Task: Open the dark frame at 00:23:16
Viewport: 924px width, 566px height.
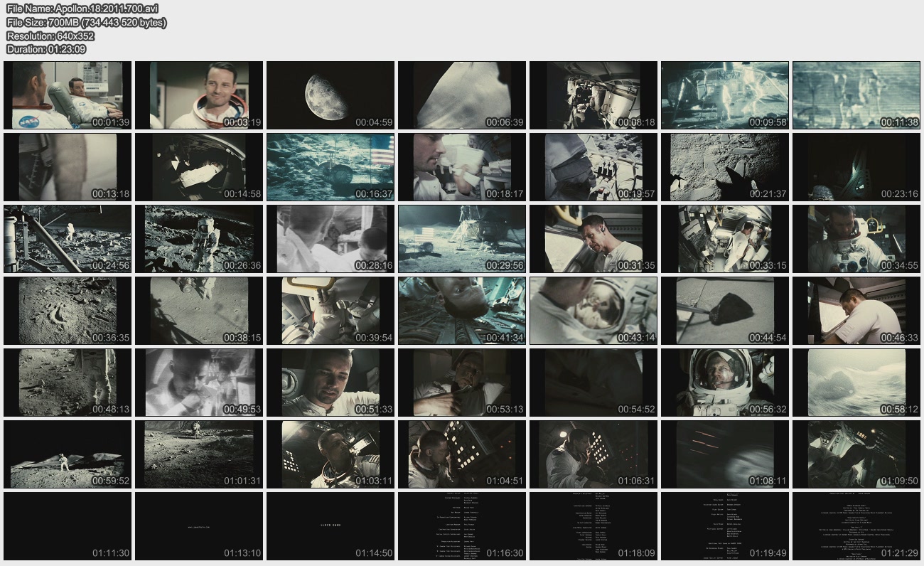Action: coord(856,167)
